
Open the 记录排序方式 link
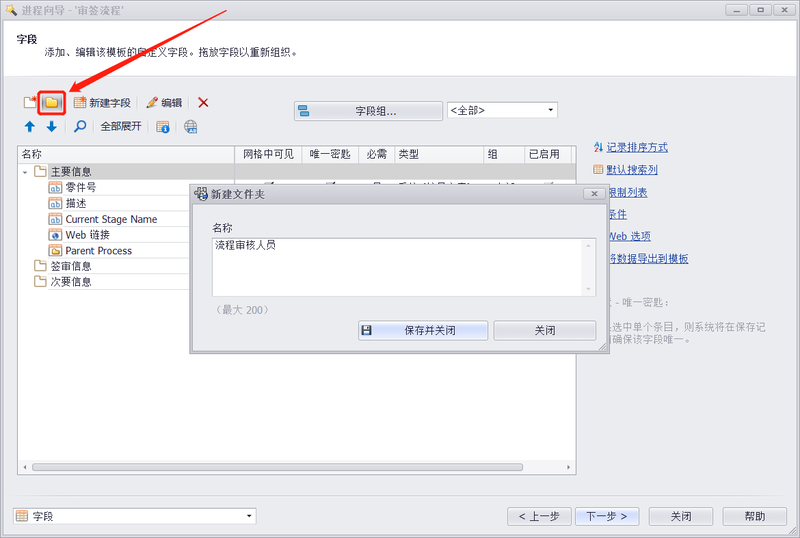pyautogui.click(x=637, y=148)
